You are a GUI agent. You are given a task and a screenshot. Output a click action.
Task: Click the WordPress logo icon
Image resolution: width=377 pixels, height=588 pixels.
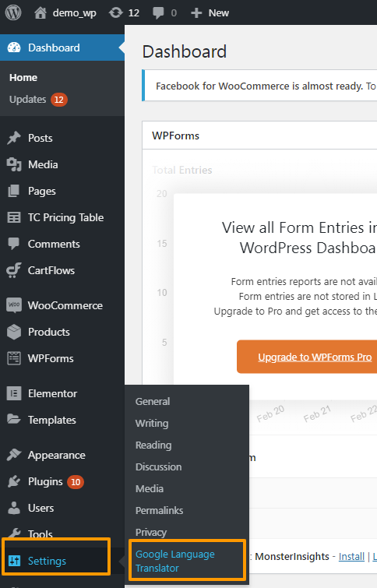click(13, 12)
